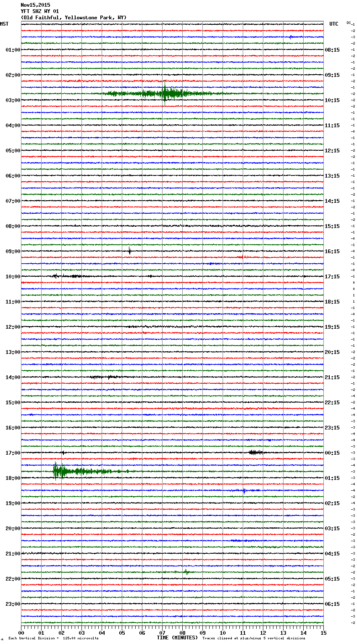Screen dimensions: 357x644
Task: Click minute 07 on the bottom axis
Action: (162, 633)
